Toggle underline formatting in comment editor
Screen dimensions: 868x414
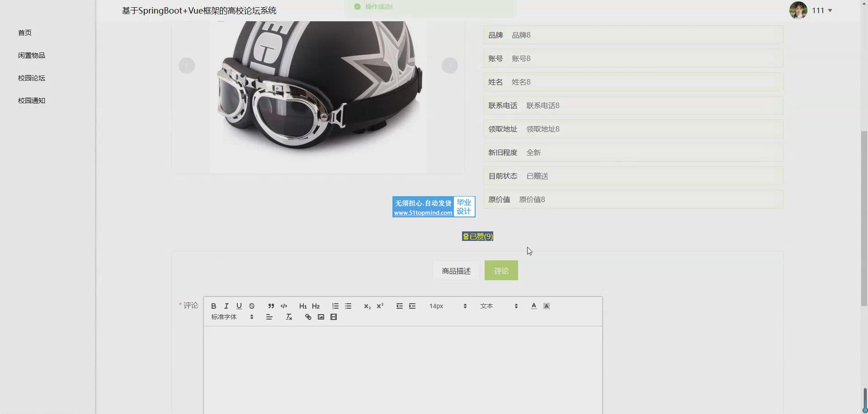(239, 306)
